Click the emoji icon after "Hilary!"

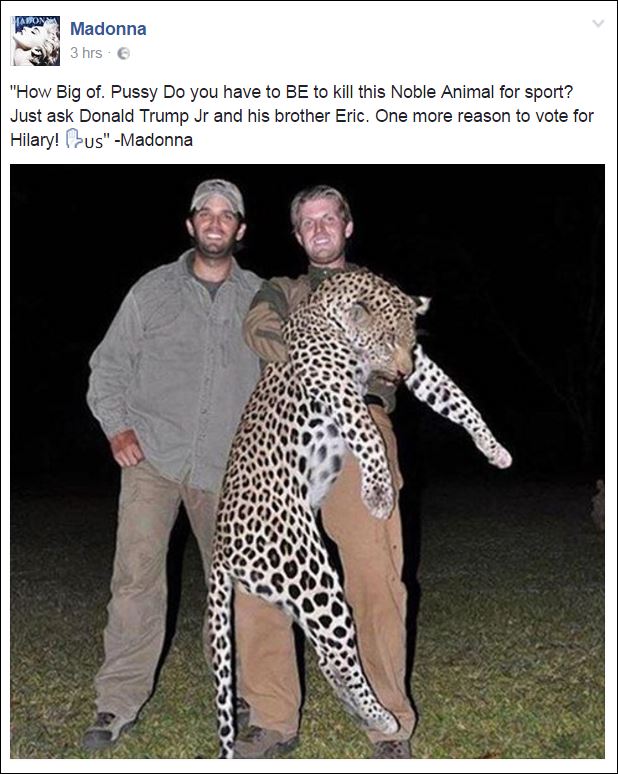73,140
